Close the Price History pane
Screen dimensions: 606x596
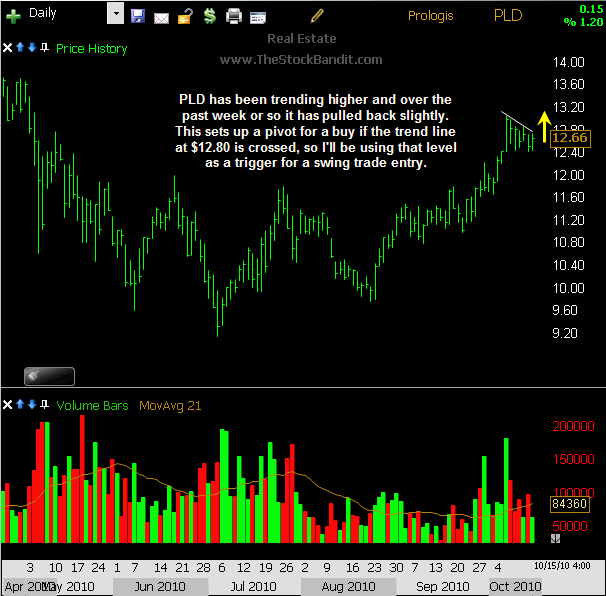point(8,48)
